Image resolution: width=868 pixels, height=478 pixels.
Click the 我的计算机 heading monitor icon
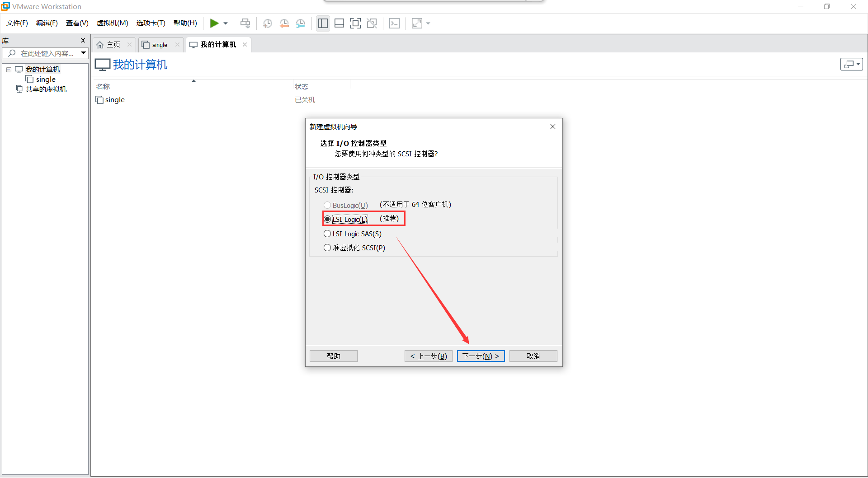pyautogui.click(x=103, y=65)
